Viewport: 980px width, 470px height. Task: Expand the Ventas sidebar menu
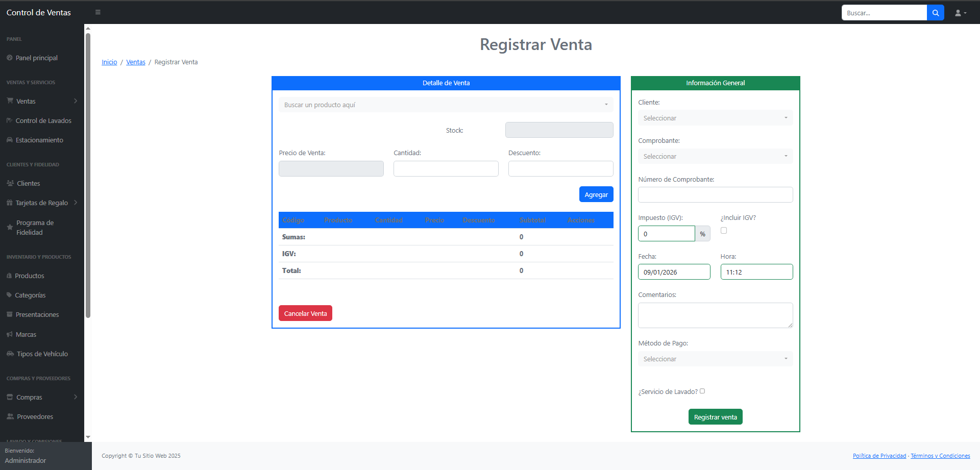click(42, 101)
